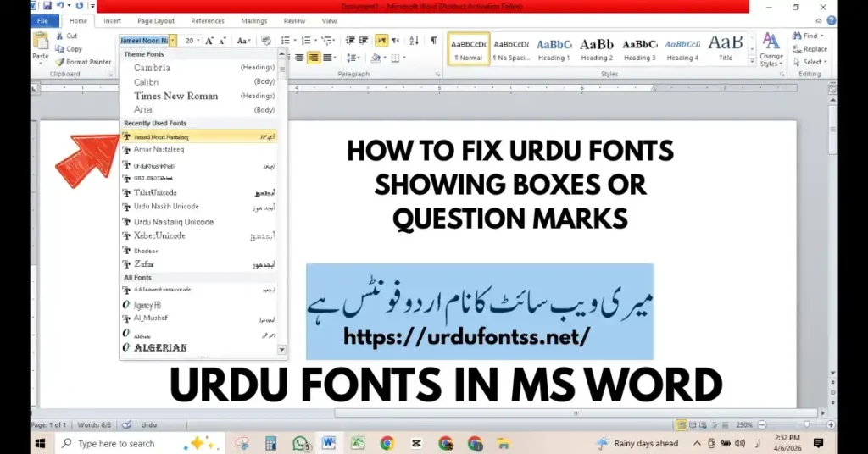The image size is (868, 454).
Task: Toggle Align Text Right button
Action: pos(314,58)
